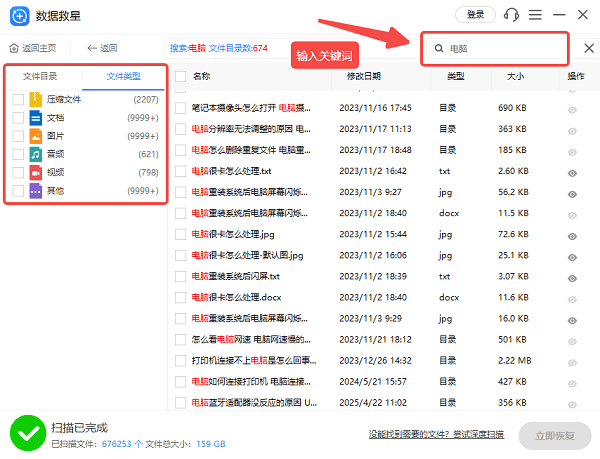Select the 文件类型 tab
This screenshot has height=459, width=600.
123,76
